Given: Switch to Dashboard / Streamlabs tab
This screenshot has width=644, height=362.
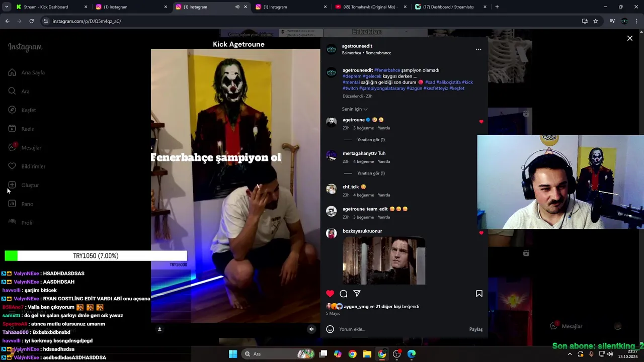Looking at the screenshot, I should tap(451, 7).
